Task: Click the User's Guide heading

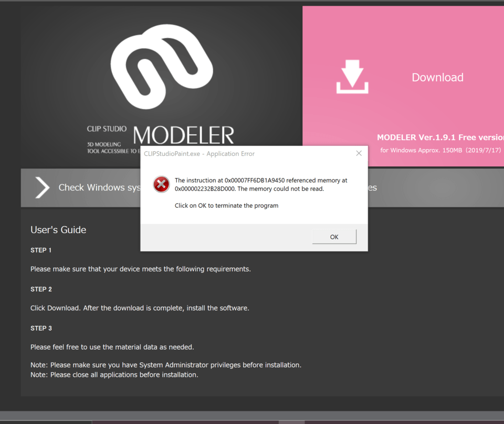Action: click(x=58, y=230)
